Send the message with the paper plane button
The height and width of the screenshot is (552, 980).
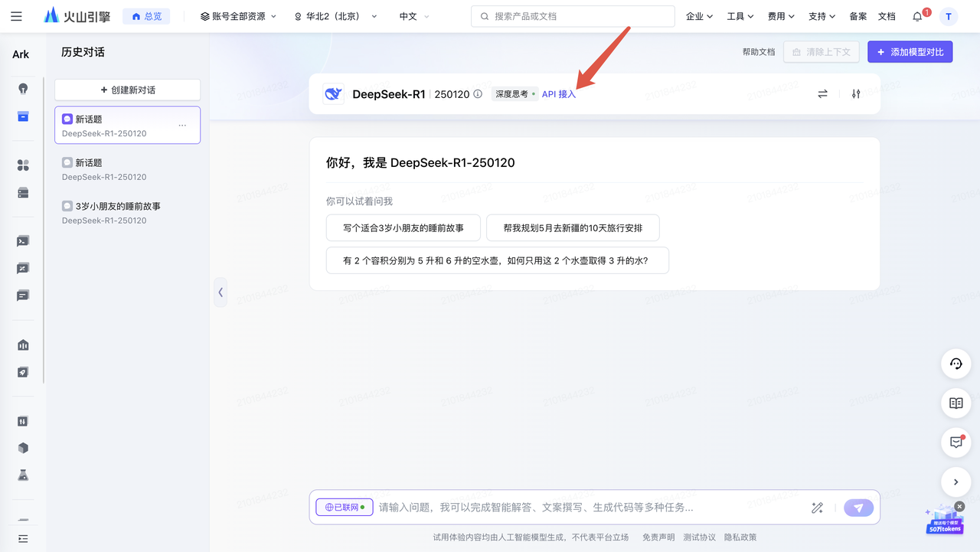(858, 508)
